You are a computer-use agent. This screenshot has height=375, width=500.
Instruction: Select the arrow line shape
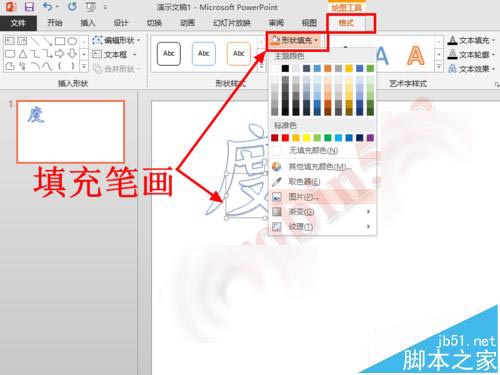(47, 41)
